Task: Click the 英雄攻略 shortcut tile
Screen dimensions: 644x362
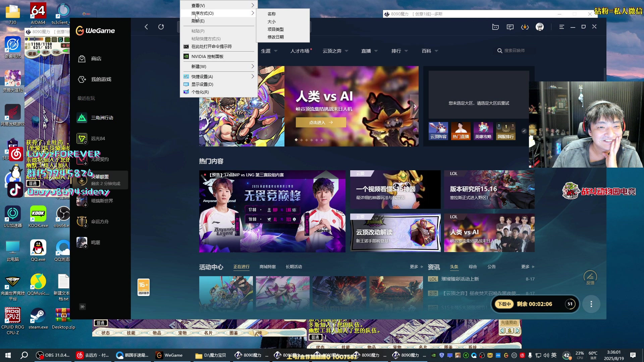Action: coord(483,131)
